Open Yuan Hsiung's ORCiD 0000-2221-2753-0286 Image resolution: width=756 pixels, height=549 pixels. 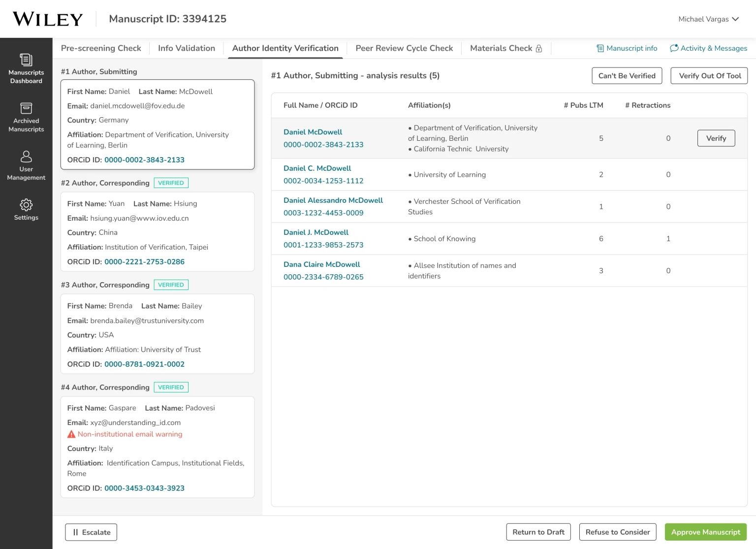pyautogui.click(x=144, y=262)
